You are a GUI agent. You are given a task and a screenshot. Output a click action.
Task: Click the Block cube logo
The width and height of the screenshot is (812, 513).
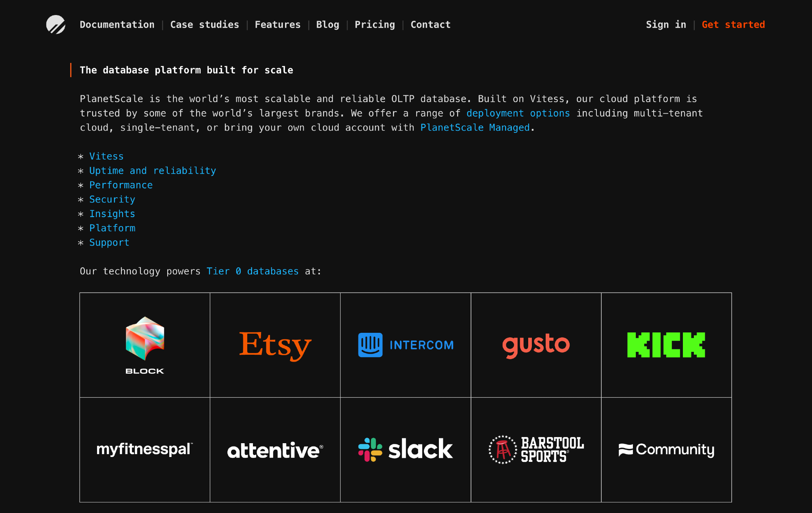(x=145, y=338)
